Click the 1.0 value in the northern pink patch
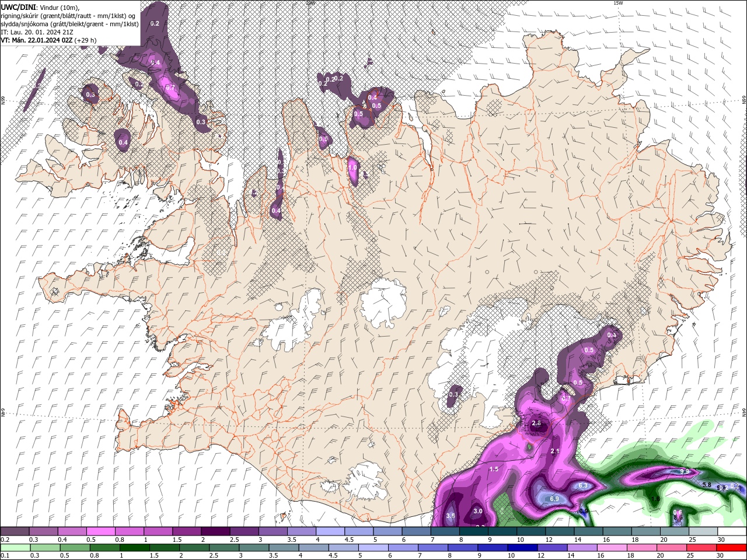This screenshot has height=560, width=747. coord(352,167)
